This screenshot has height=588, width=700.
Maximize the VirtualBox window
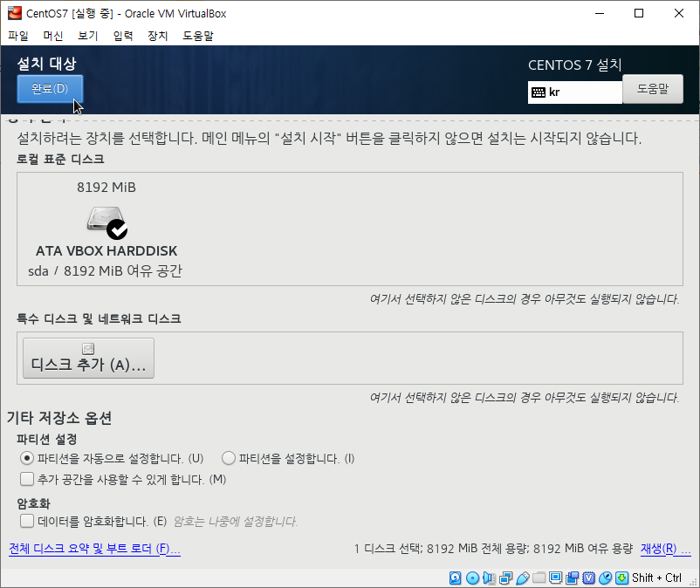point(639,13)
